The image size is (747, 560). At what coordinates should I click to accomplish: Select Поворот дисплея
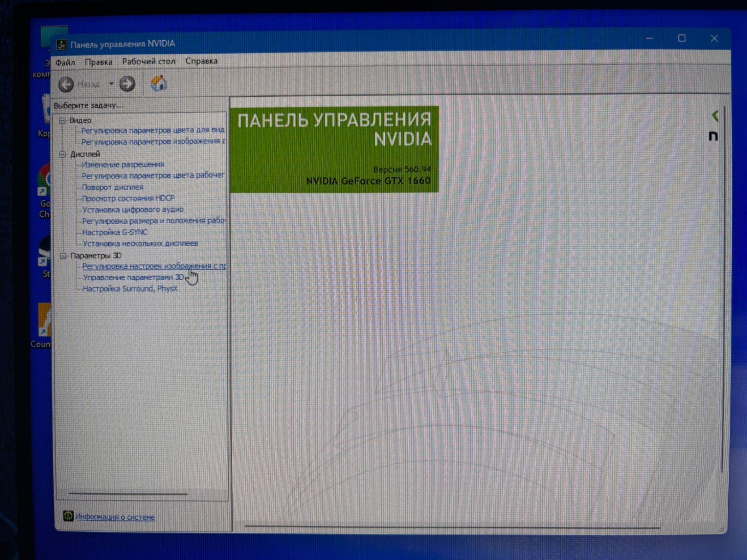coord(112,187)
